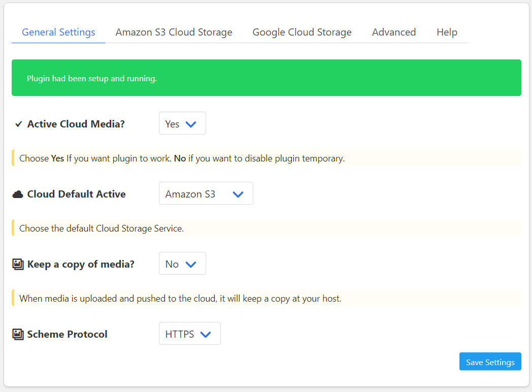Screen dimensions: 532x392
Task: Open the Active Cloud Media dropdown
Action: (x=183, y=123)
